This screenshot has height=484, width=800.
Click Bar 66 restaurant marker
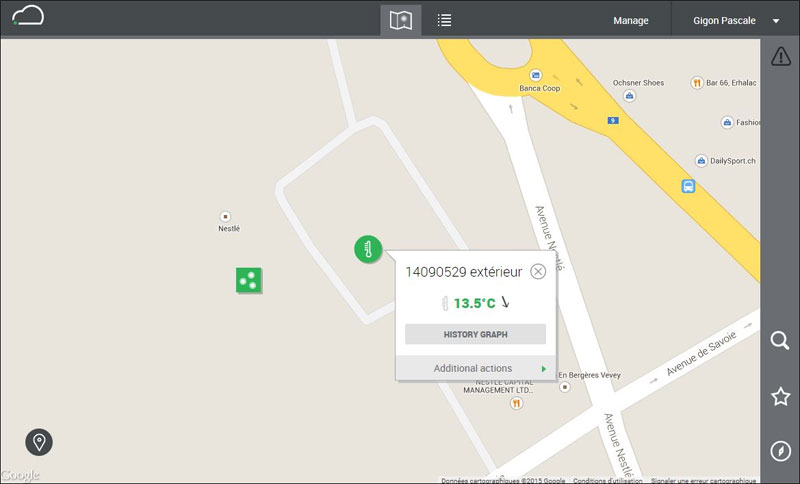pos(696,83)
